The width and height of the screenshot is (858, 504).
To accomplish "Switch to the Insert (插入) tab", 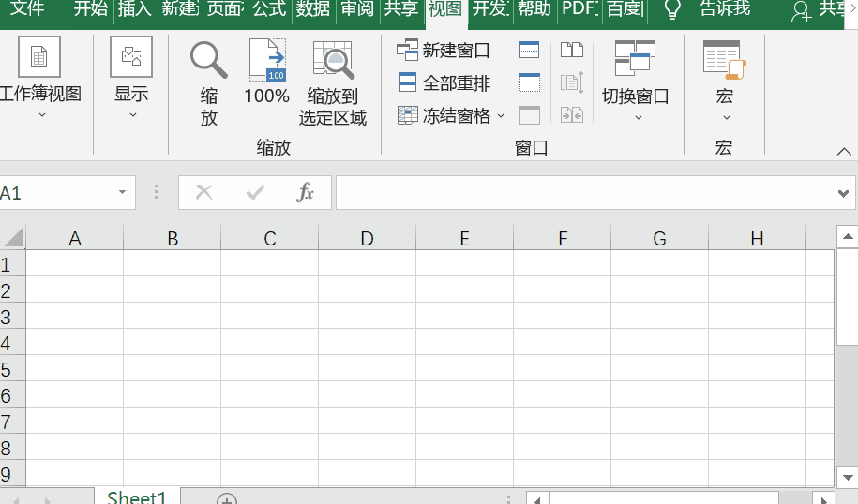I will pos(135,8).
